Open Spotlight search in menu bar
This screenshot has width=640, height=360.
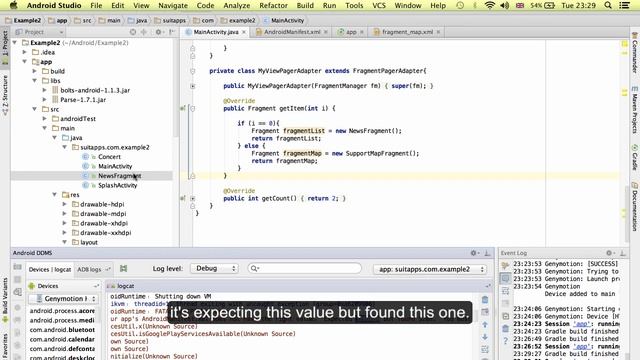(608, 5)
